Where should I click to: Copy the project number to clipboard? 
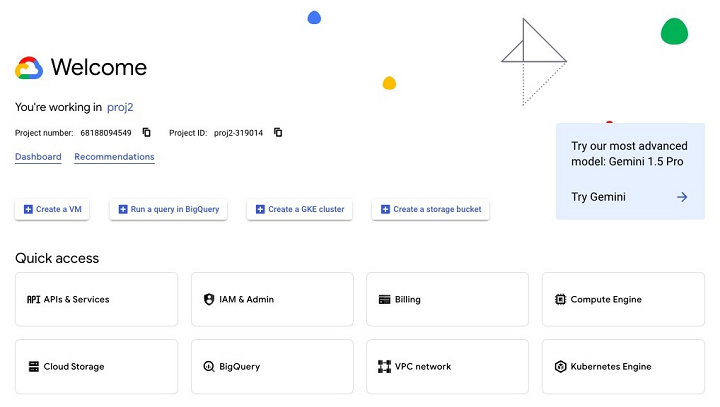coord(146,132)
